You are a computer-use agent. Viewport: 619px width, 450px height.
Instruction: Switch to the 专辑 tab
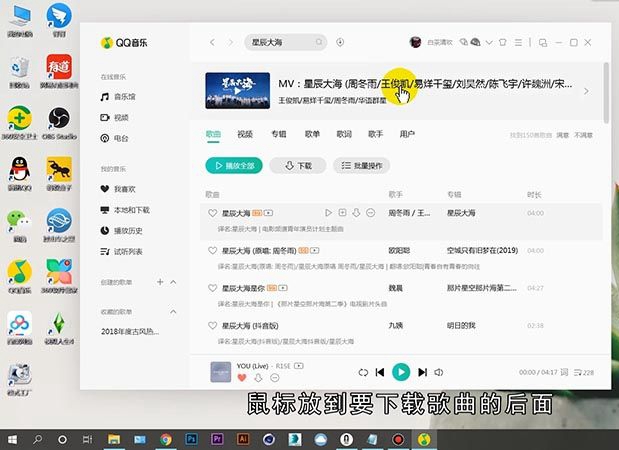click(279, 134)
